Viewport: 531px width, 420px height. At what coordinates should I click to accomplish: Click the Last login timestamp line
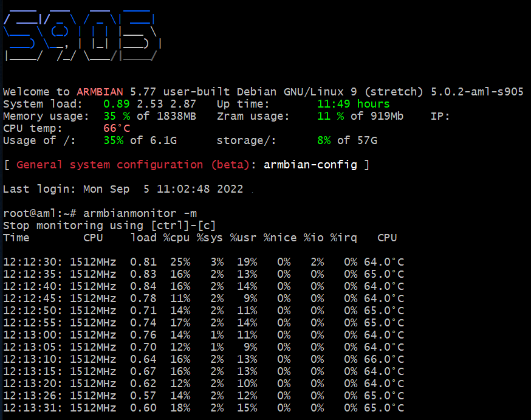[123, 189]
